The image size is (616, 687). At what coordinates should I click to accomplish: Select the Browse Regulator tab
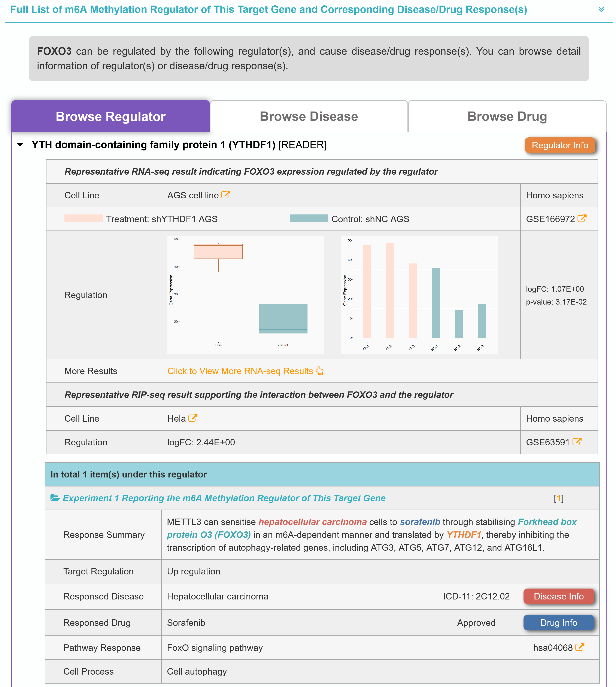(110, 116)
